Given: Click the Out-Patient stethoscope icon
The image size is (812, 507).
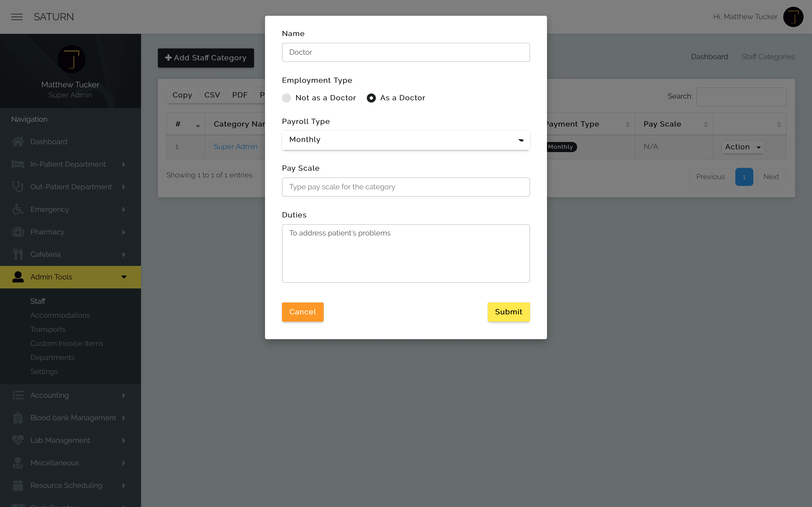Looking at the screenshot, I should tap(18, 187).
